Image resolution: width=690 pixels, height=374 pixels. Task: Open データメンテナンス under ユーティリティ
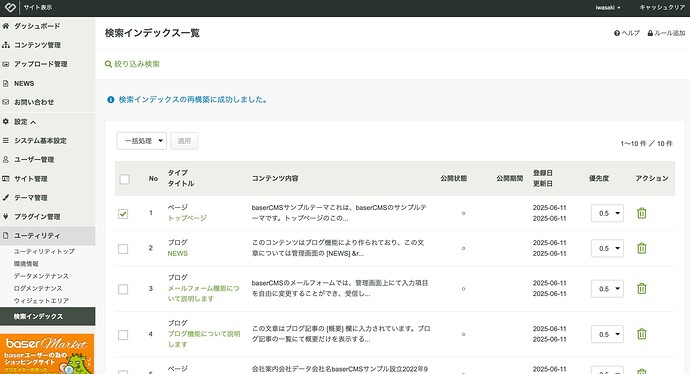click(x=41, y=276)
